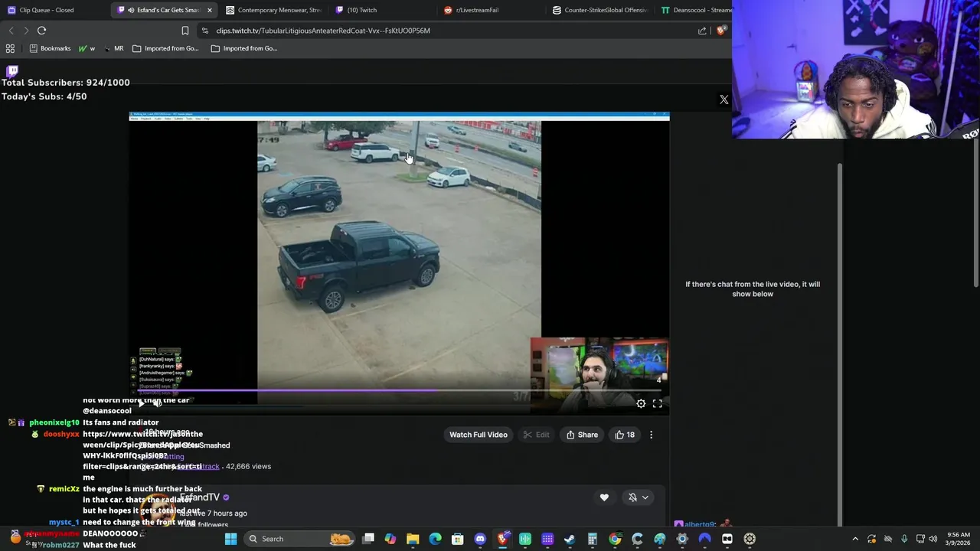Viewport: 980px width, 551px height.
Task: Open Microsoft Store from the taskbar
Action: [457, 539]
